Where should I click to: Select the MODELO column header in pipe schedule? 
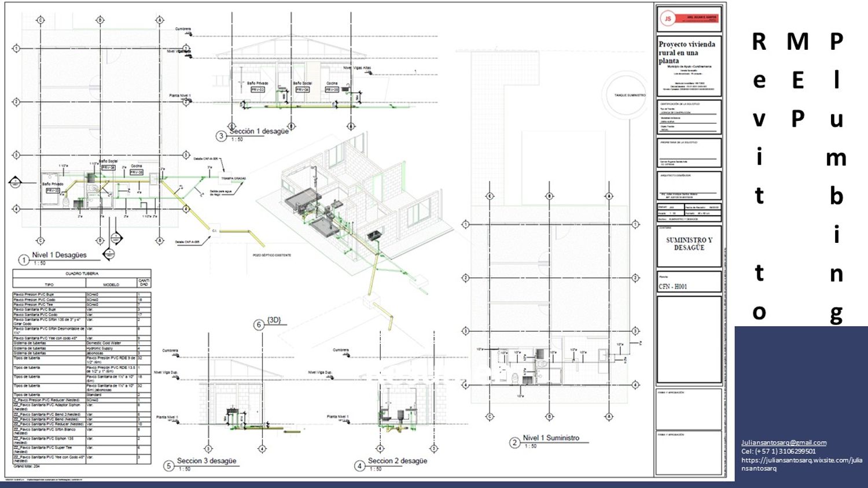coord(111,284)
